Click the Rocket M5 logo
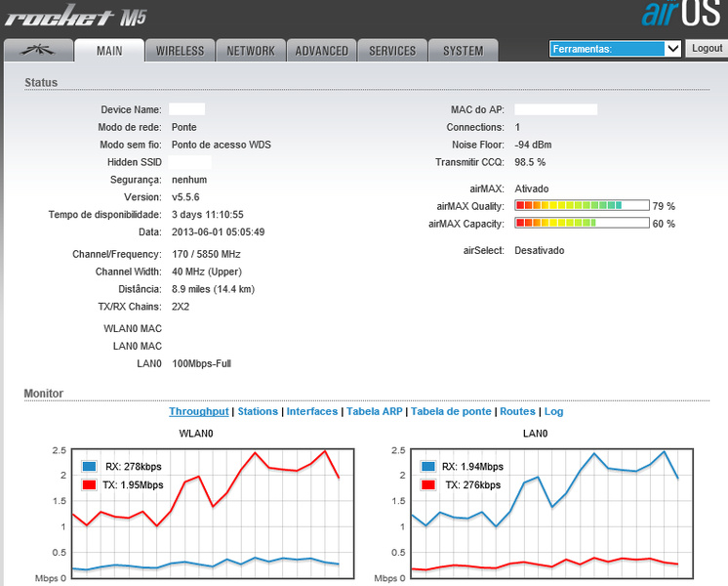The width and height of the screenshot is (728, 586). [x=76, y=16]
